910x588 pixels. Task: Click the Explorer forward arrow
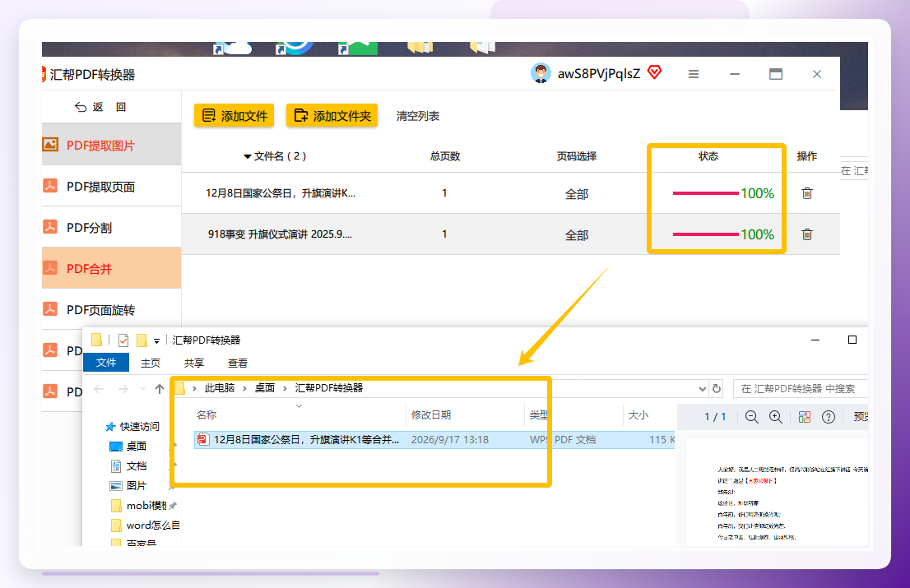click(x=123, y=389)
